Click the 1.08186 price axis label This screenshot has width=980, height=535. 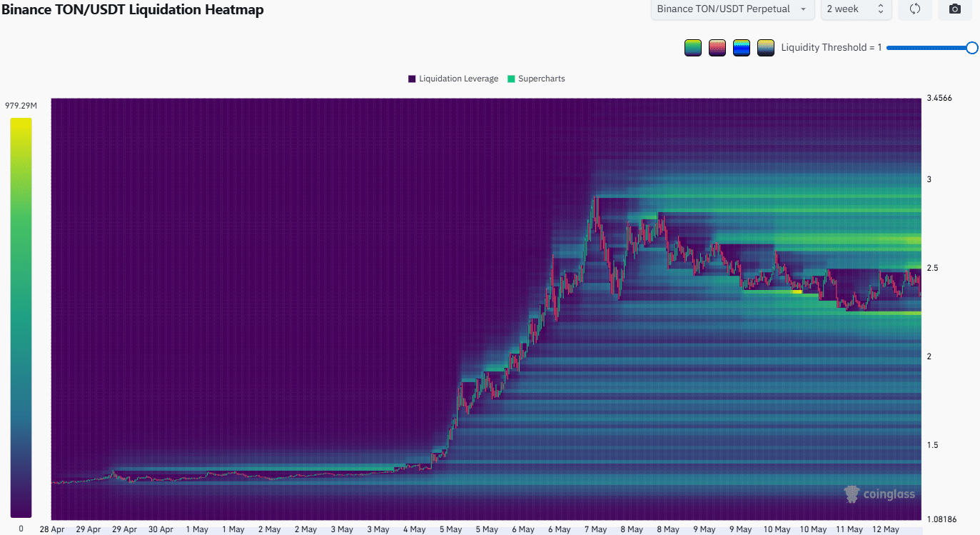(941, 519)
